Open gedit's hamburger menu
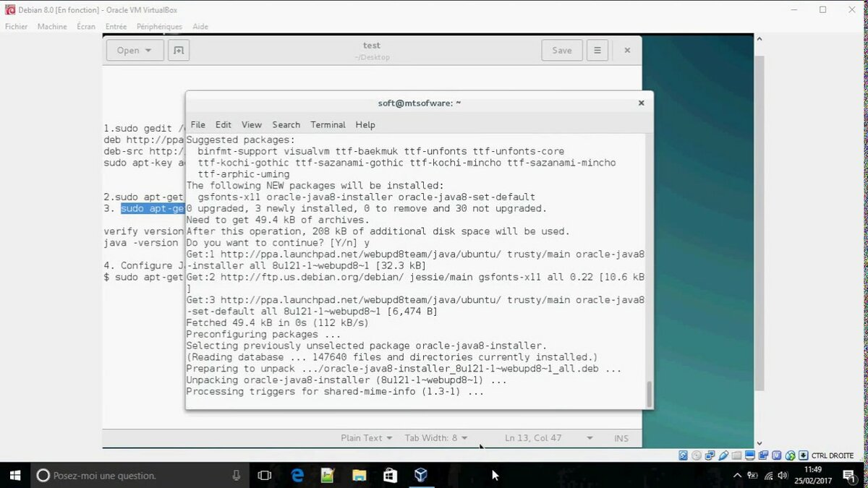 tap(597, 50)
